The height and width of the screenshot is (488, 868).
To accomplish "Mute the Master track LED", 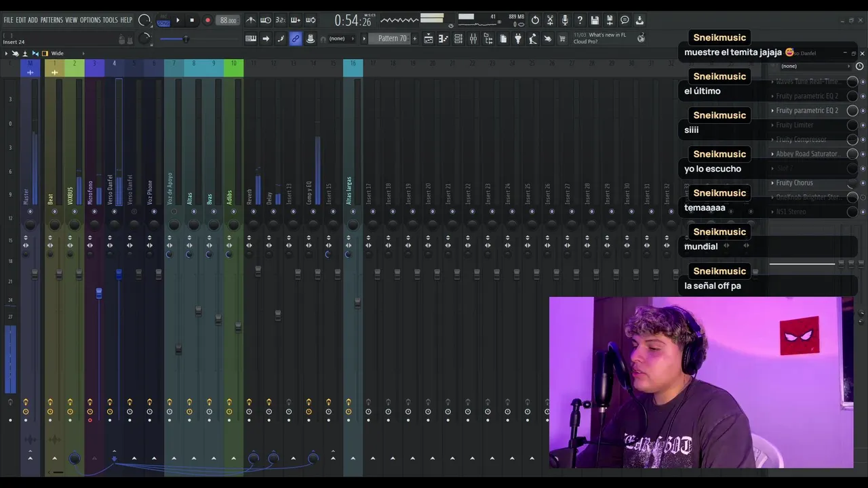I will click(30, 211).
